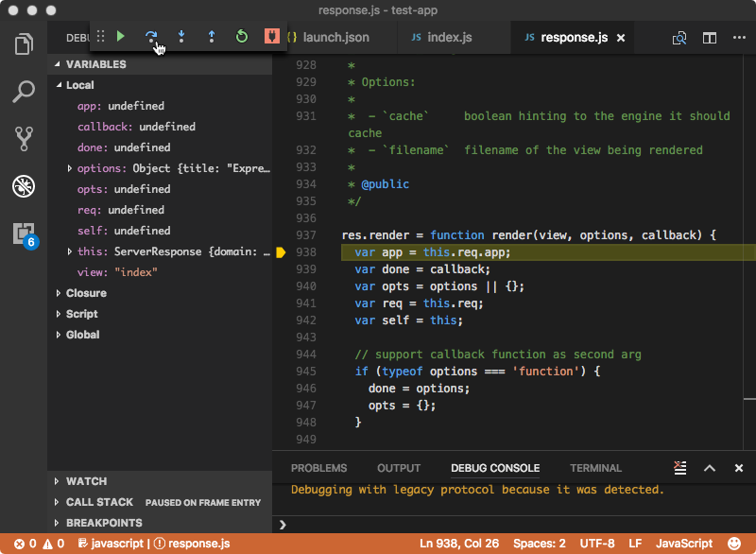Open the find-in-file preview icon in editor title
This screenshot has height=554, width=756.
click(x=679, y=38)
